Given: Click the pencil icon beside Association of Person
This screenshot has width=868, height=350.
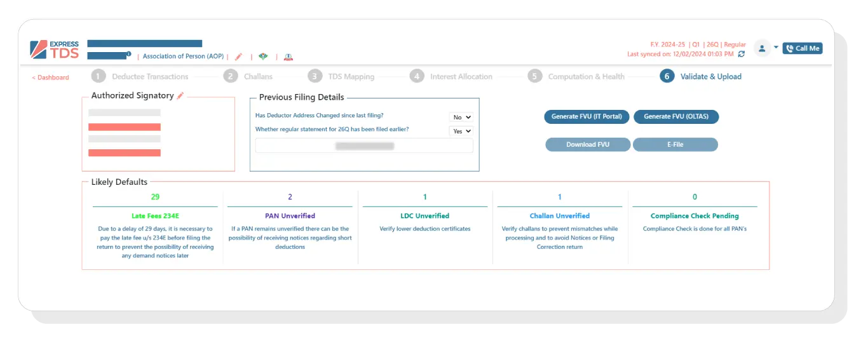Looking at the screenshot, I should 239,57.
